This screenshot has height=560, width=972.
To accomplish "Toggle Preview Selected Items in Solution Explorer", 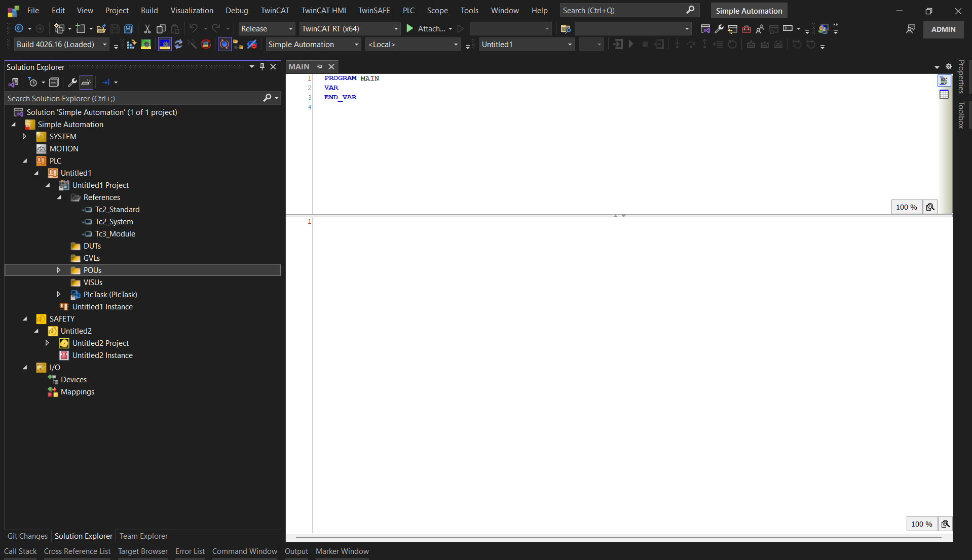I will point(87,83).
